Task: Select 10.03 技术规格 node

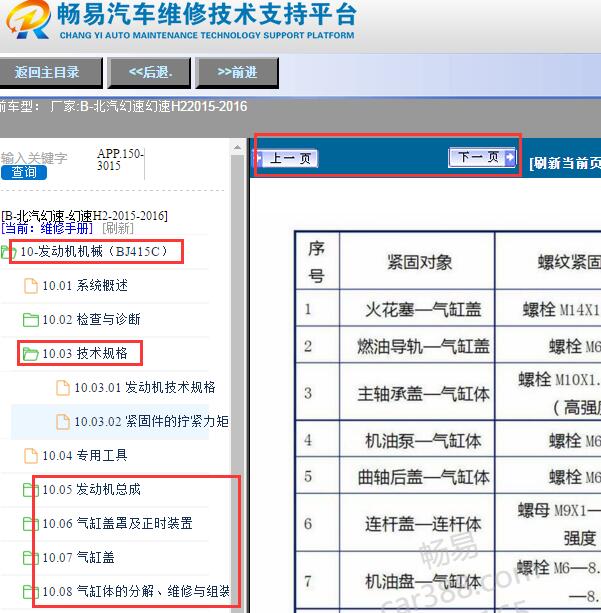Action: (85, 353)
